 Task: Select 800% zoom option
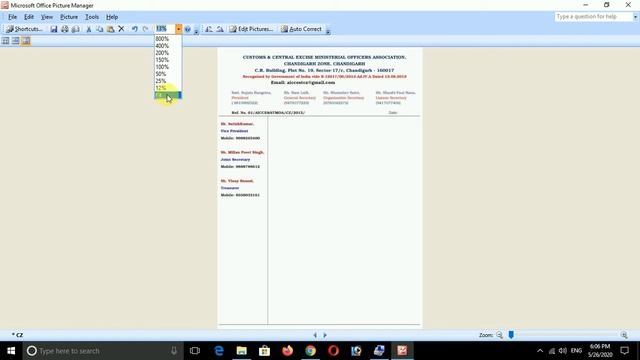tap(168, 39)
